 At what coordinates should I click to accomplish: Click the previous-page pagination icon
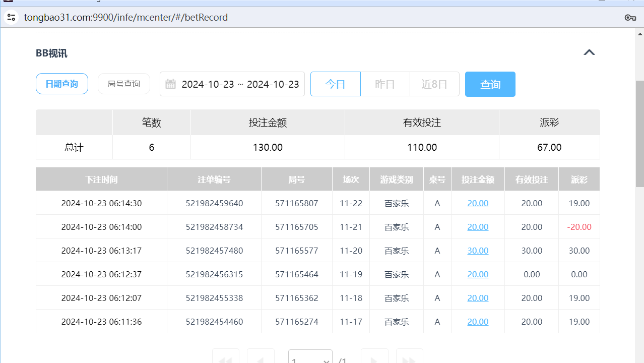pos(260,359)
